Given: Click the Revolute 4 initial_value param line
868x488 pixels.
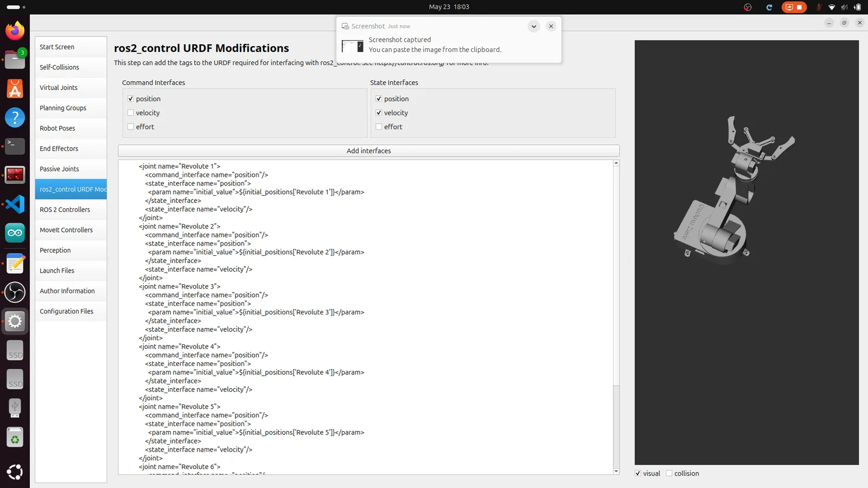Looking at the screenshot, I should [x=256, y=373].
